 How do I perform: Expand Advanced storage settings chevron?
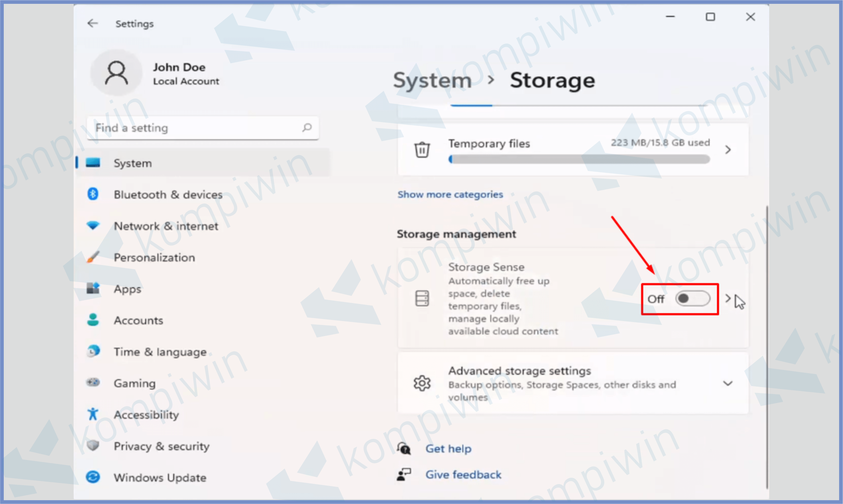[728, 383]
